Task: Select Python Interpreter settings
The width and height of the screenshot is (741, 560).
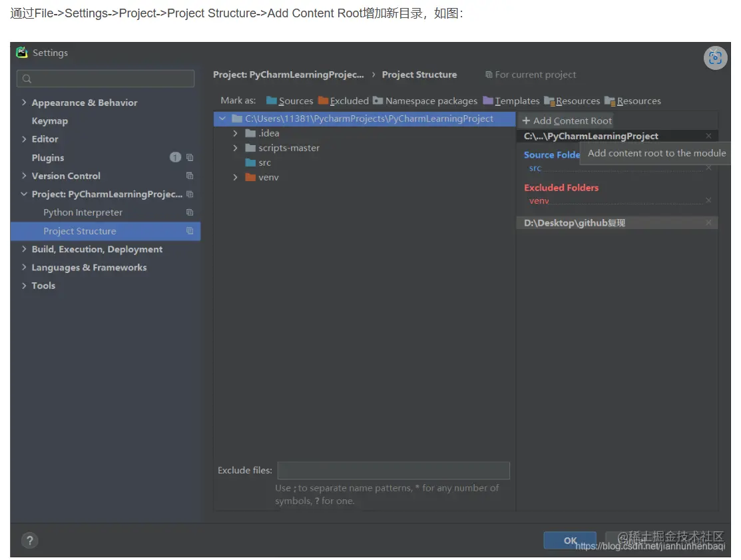Action: [83, 212]
